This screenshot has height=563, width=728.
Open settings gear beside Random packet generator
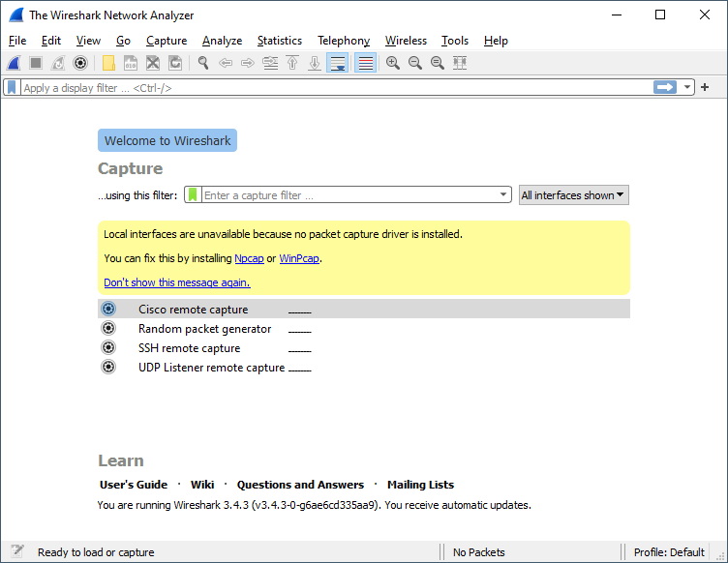108,328
